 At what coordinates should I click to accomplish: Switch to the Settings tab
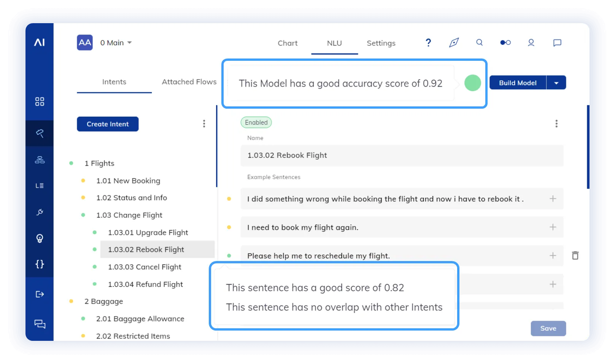tap(381, 43)
